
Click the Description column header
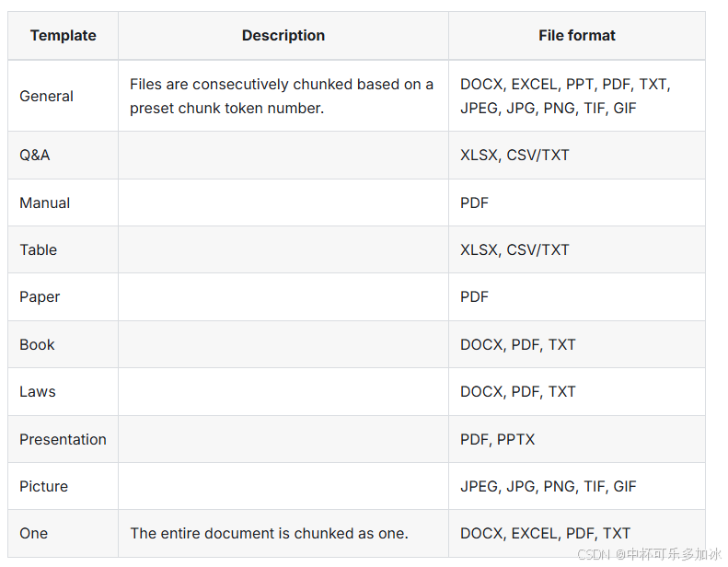[x=283, y=36]
